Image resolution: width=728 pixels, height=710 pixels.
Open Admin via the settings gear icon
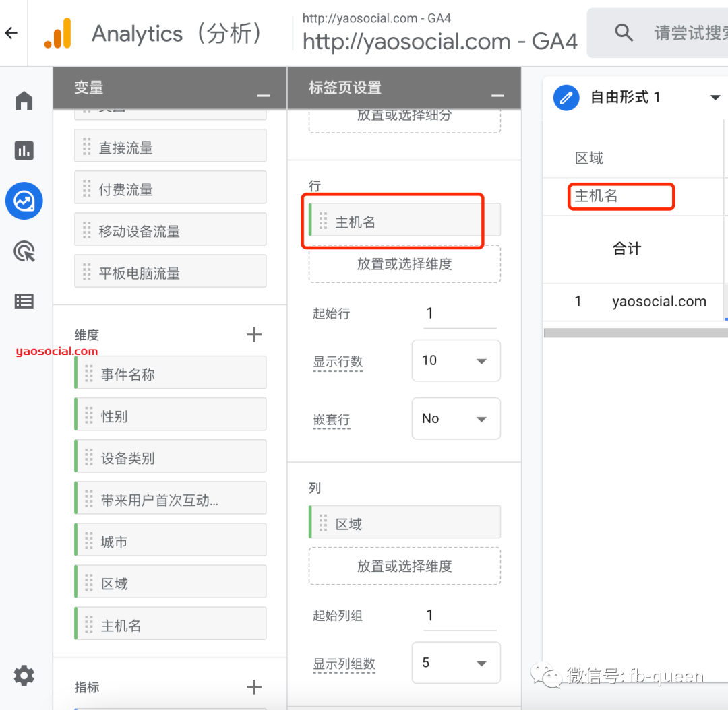tap(24, 676)
